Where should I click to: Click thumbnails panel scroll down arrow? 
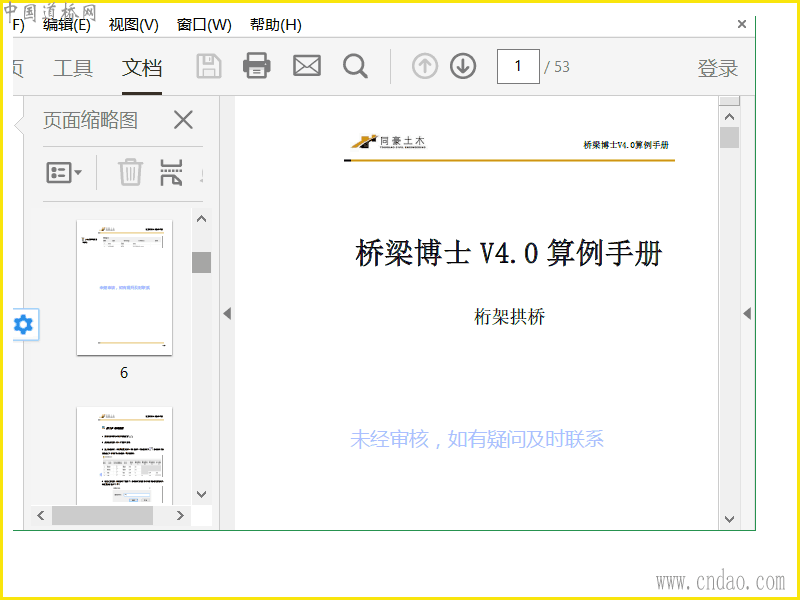click(202, 494)
